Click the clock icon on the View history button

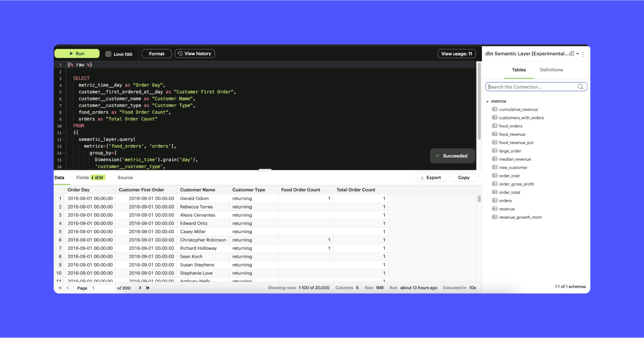pos(181,53)
